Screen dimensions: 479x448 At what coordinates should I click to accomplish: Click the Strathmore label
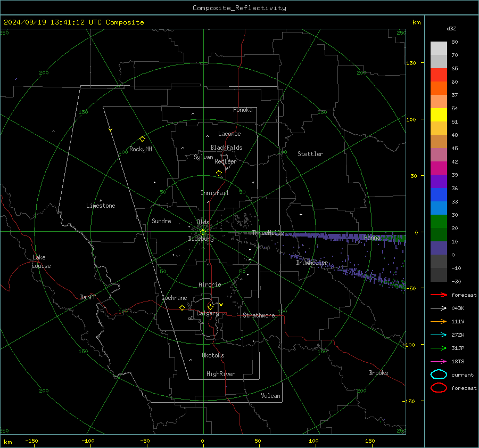click(259, 315)
